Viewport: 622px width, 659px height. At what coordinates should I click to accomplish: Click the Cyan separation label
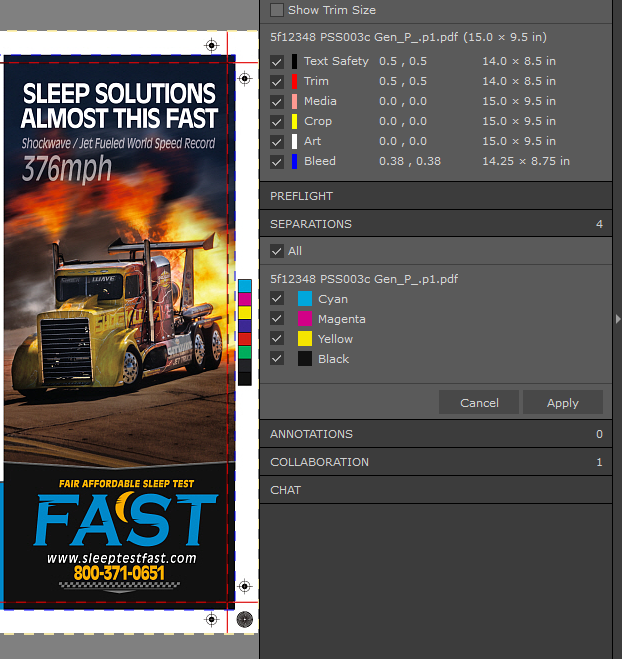[x=333, y=299]
